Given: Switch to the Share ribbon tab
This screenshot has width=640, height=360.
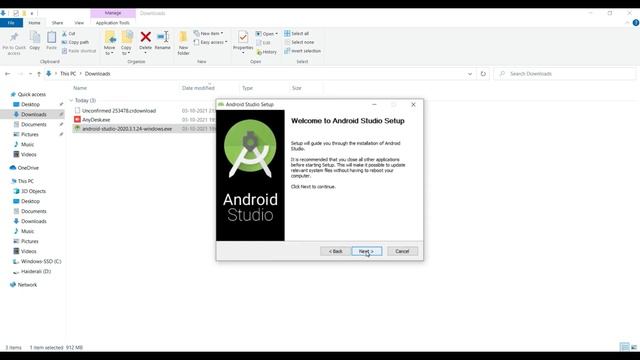Looking at the screenshot, I should pyautogui.click(x=57, y=23).
